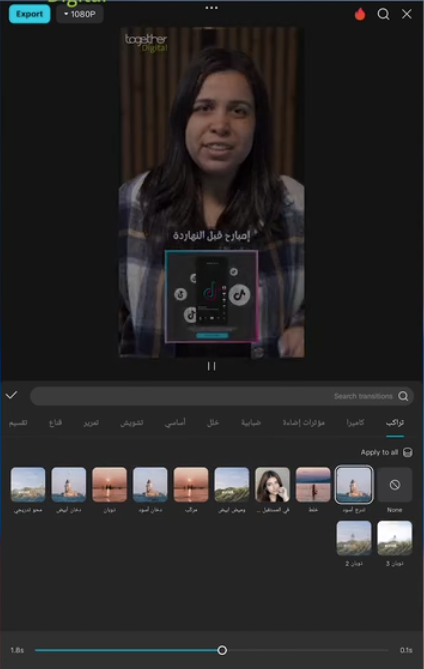Click the Export button
The width and height of the screenshot is (424, 669).
(x=29, y=14)
